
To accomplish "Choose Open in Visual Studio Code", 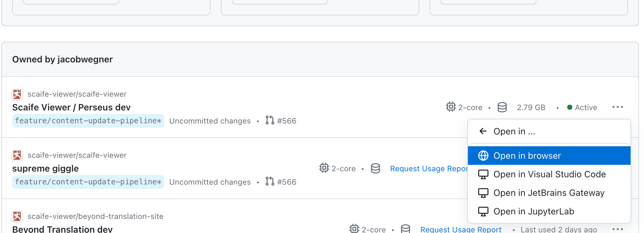I will pyautogui.click(x=549, y=174).
